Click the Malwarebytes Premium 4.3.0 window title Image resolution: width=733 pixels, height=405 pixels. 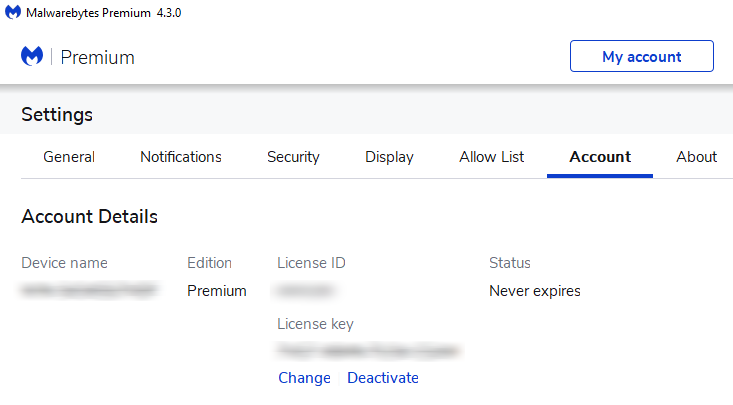pyautogui.click(x=104, y=13)
